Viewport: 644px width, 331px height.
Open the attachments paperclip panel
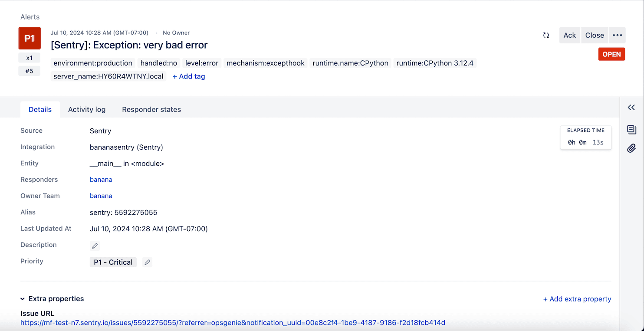pyautogui.click(x=631, y=148)
